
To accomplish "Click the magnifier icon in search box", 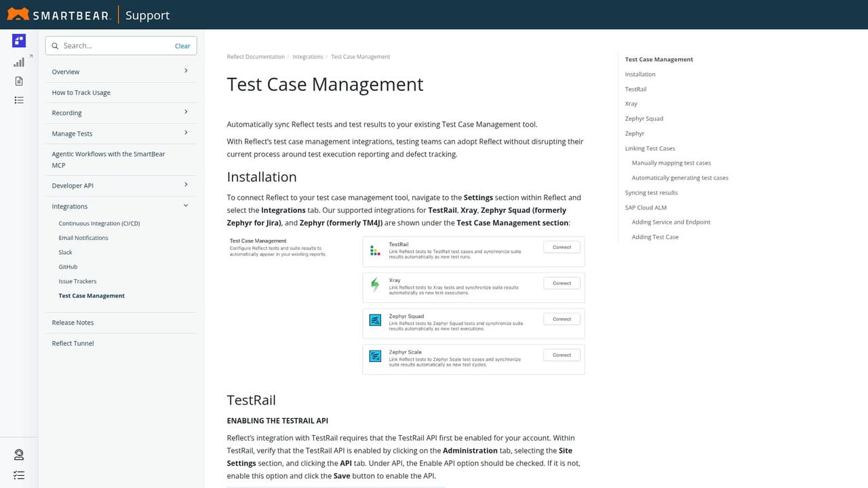I will point(56,46).
